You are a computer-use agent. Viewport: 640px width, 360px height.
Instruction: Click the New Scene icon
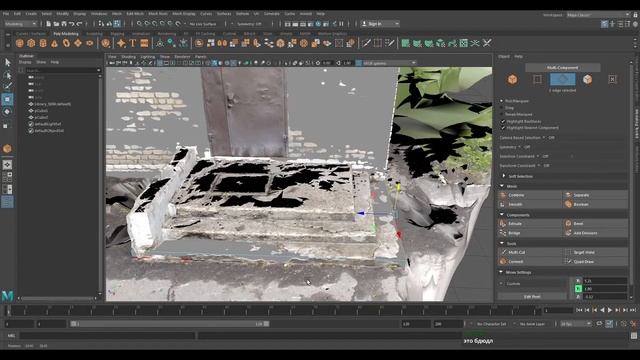click(x=49, y=24)
